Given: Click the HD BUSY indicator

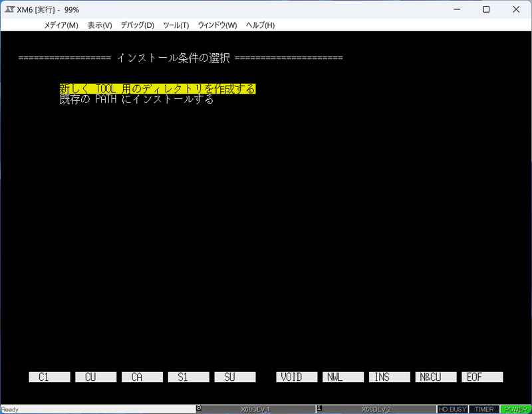Looking at the screenshot, I should click(x=452, y=409).
